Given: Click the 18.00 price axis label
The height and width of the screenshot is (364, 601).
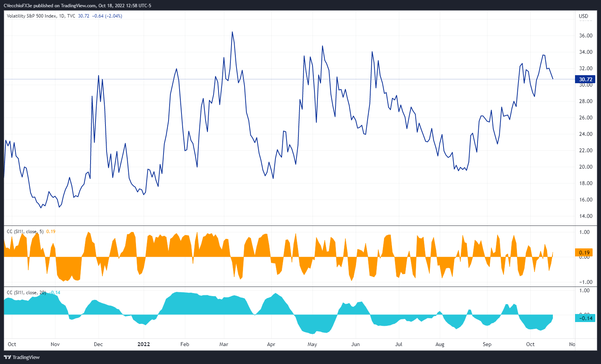Looking at the screenshot, I should coord(586,183).
